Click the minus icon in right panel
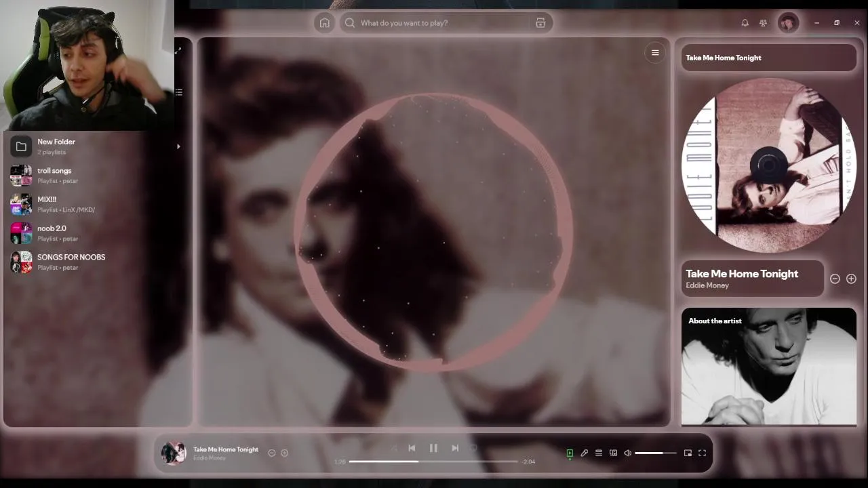Image resolution: width=868 pixels, height=488 pixels. coord(835,279)
